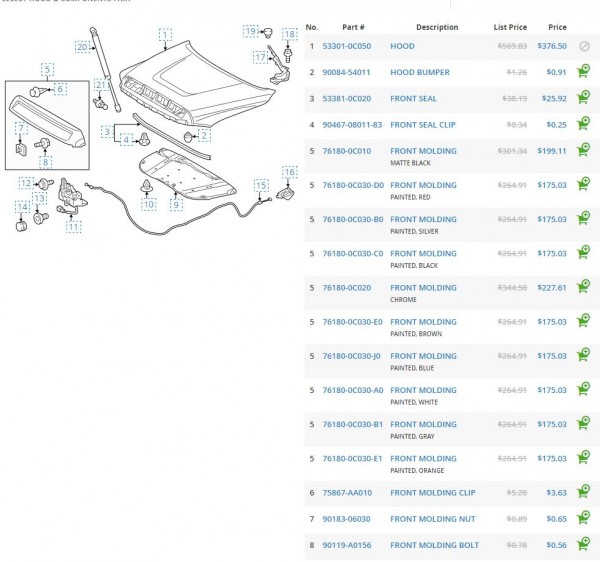Image resolution: width=600 pixels, height=562 pixels.
Task: Add painted orange front molding to cart
Action: point(583,457)
